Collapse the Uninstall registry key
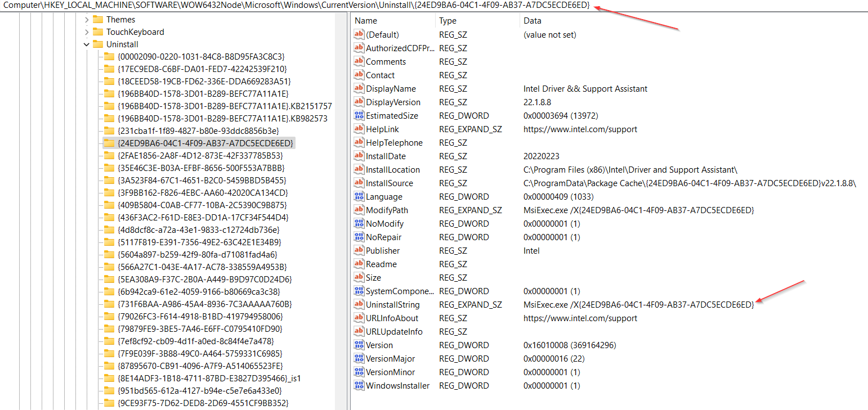Viewport: 868px width, 410px height. click(87, 44)
